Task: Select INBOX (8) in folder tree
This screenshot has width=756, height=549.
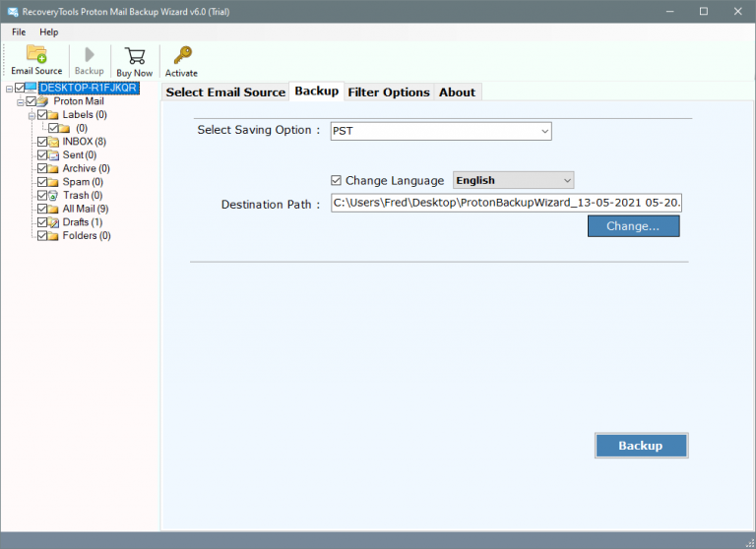Action: [x=85, y=142]
